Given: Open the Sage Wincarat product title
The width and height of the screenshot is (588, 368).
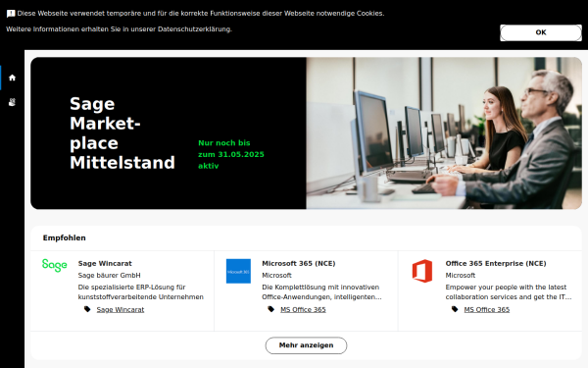Looking at the screenshot, I should click(x=105, y=263).
